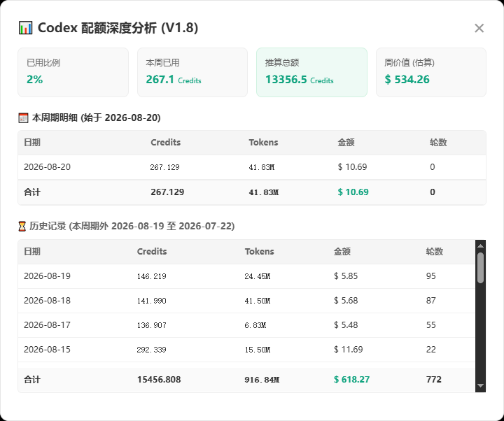Click the Credits value '141.990'
504x421 pixels.
(151, 301)
